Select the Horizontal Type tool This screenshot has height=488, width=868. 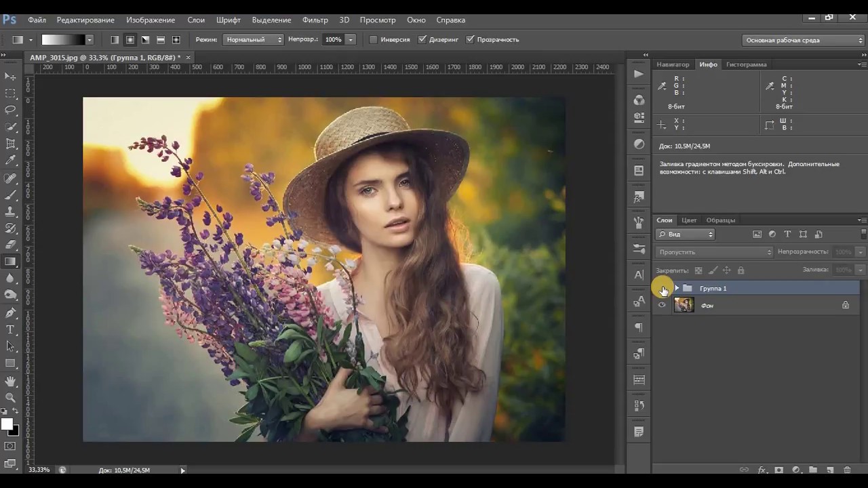[x=10, y=329]
